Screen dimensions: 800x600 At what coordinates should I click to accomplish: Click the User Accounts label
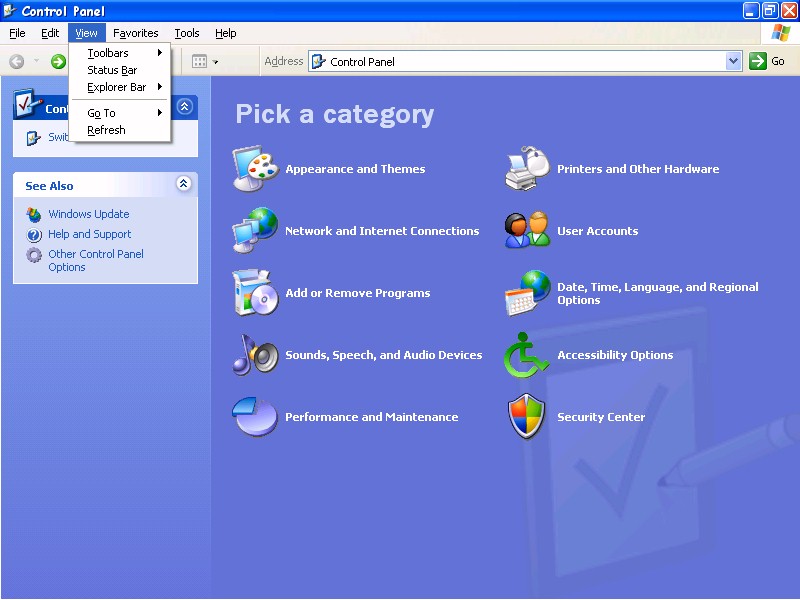tap(597, 231)
